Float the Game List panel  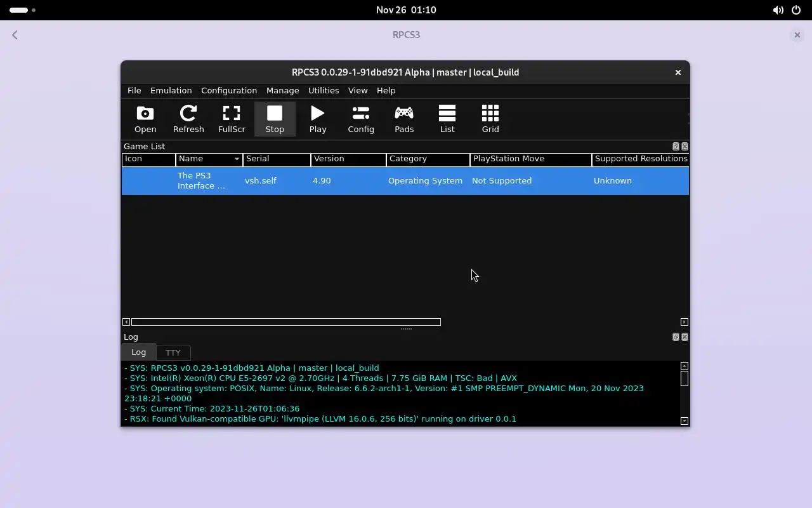point(676,146)
